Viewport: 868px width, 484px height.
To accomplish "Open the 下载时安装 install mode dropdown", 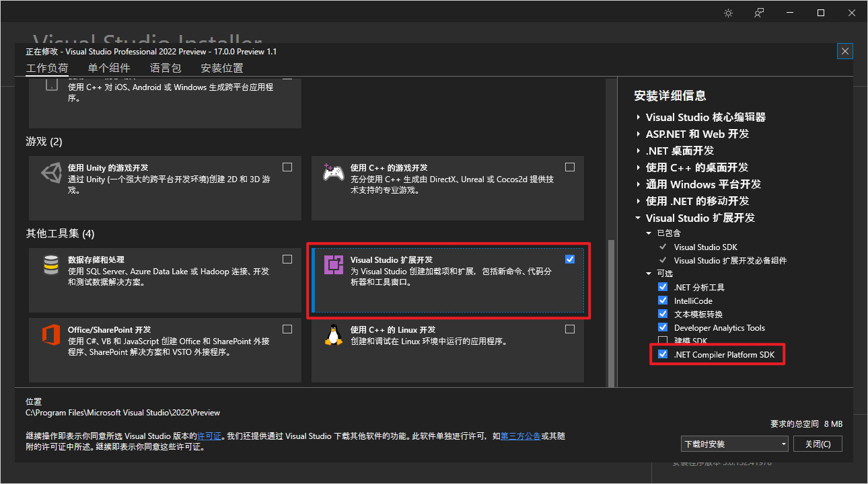I will pyautogui.click(x=734, y=444).
